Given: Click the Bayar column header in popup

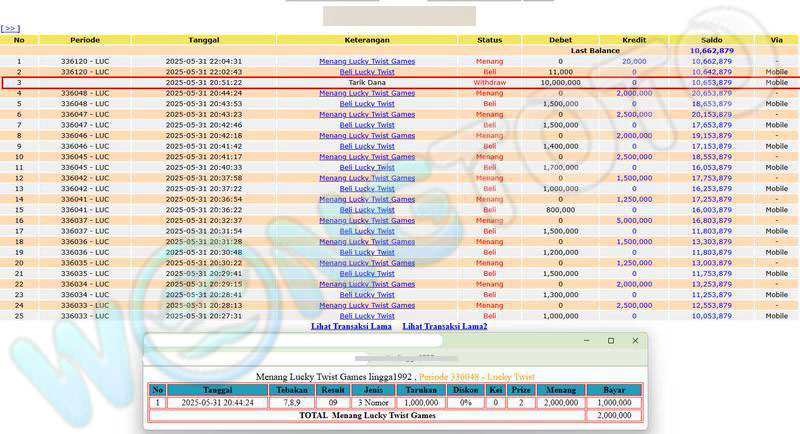Looking at the screenshot, I should click(x=614, y=390).
